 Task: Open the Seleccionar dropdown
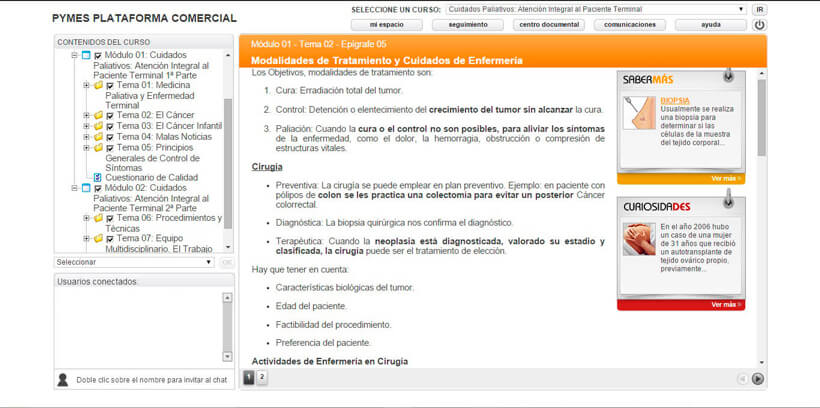pos(134,262)
